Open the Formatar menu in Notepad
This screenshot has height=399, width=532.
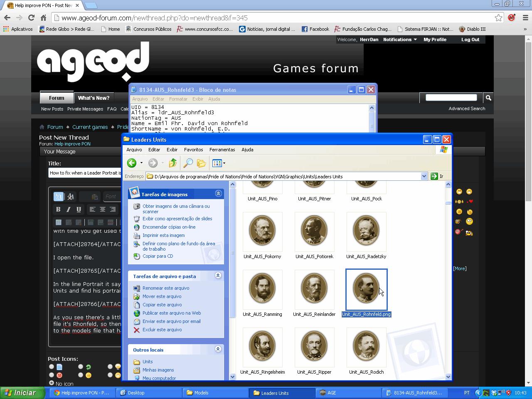pos(178,99)
